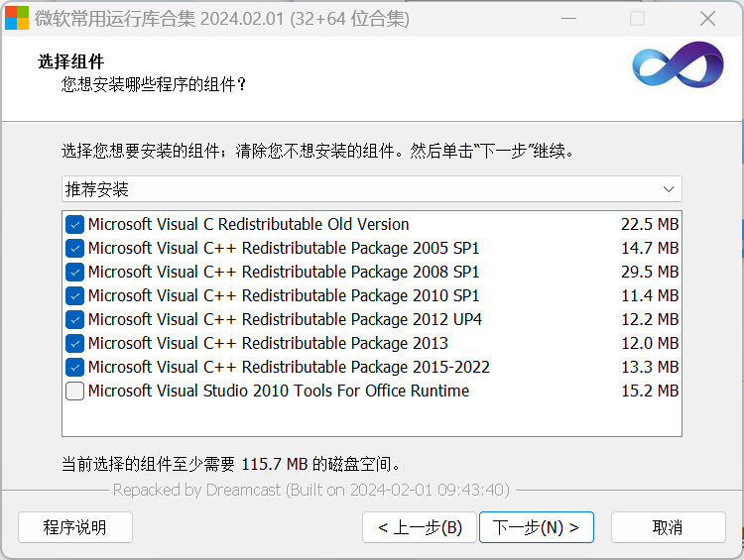Uncheck Visual C++ 2015-2022 package
Image resolution: width=744 pixels, height=560 pixels.
[75, 367]
